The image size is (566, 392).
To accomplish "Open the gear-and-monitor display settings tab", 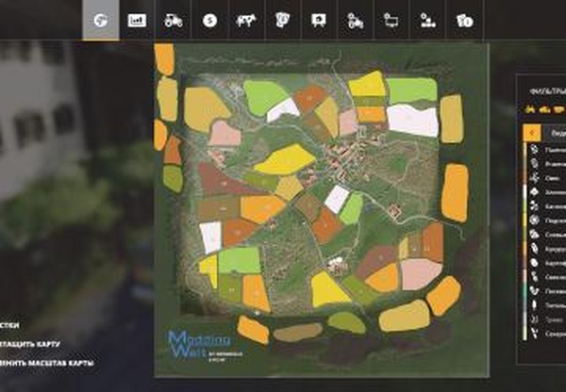I will [391, 20].
